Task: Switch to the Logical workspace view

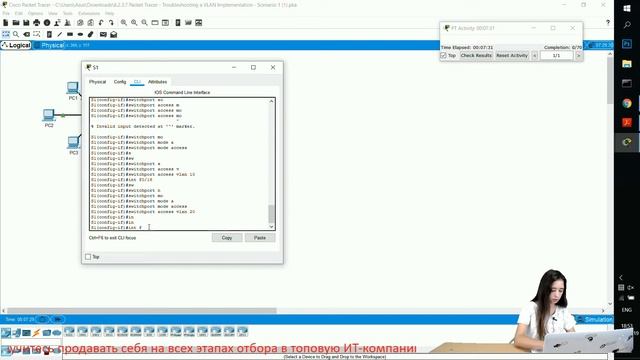Action: pyautogui.click(x=16, y=45)
